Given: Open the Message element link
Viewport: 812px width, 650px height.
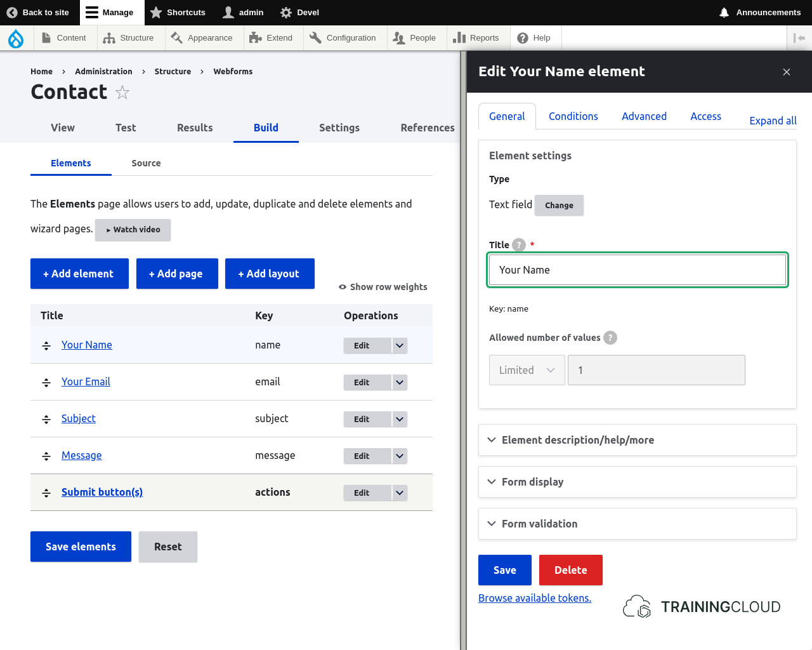Looking at the screenshot, I should pos(81,455).
